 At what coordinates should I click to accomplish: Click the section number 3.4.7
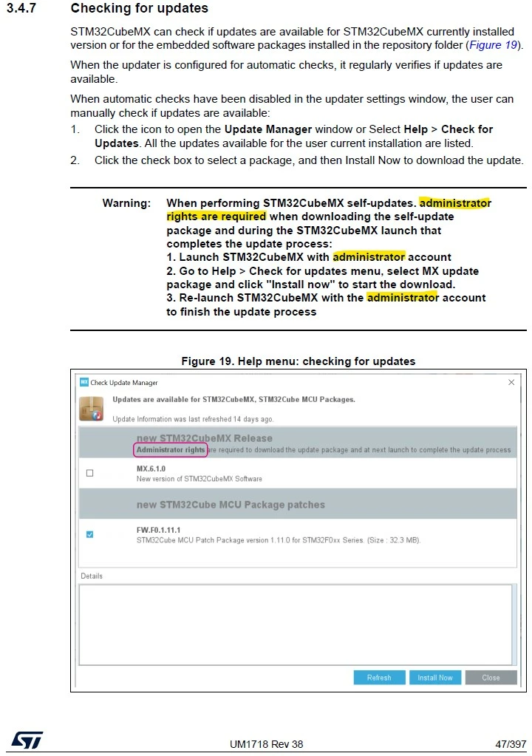21,8
